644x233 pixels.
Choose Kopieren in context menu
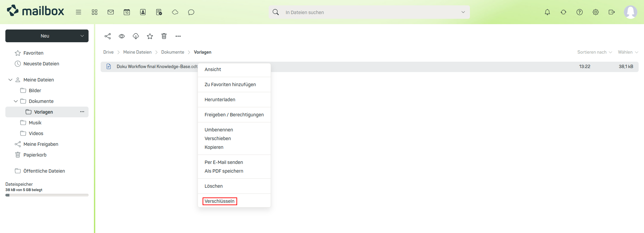pyautogui.click(x=234, y=147)
